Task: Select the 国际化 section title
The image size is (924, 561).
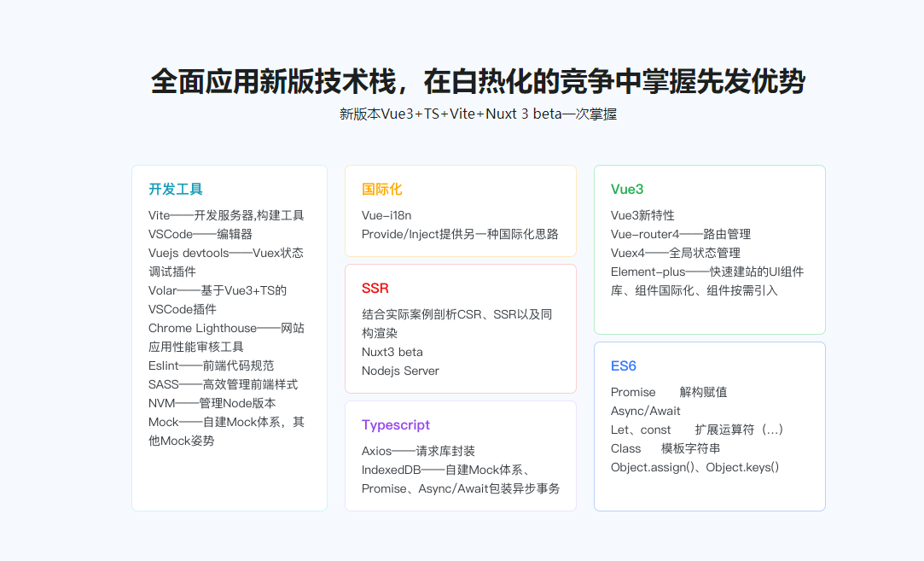Action: coord(380,189)
